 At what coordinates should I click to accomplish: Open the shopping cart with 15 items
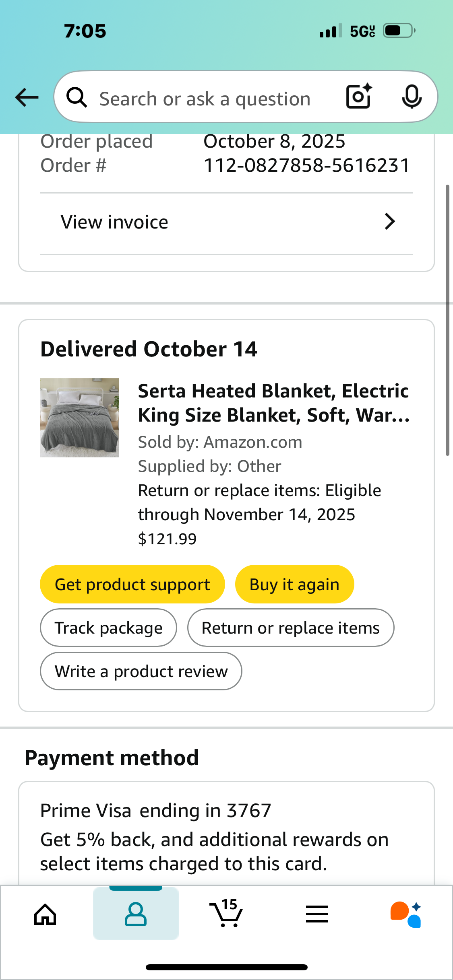[226, 913]
